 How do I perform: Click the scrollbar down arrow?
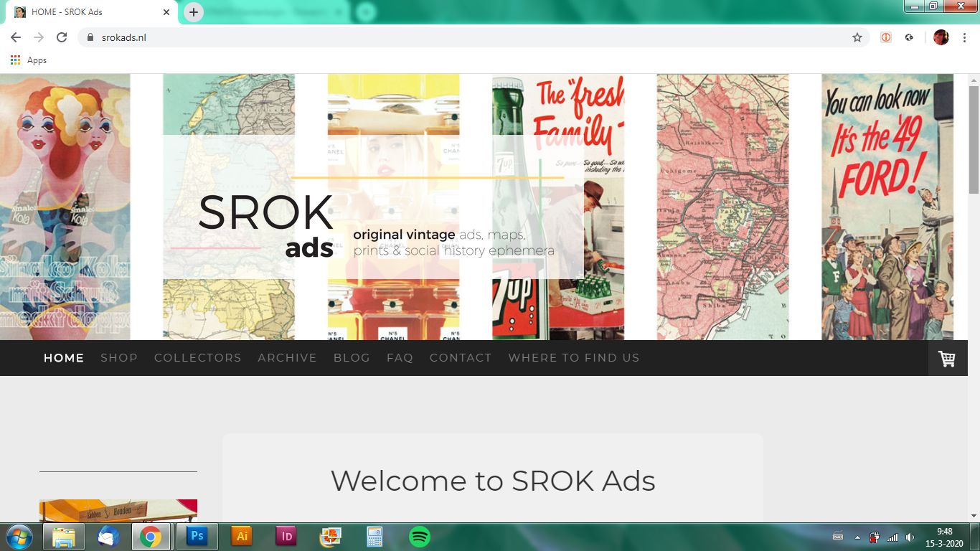(x=974, y=515)
